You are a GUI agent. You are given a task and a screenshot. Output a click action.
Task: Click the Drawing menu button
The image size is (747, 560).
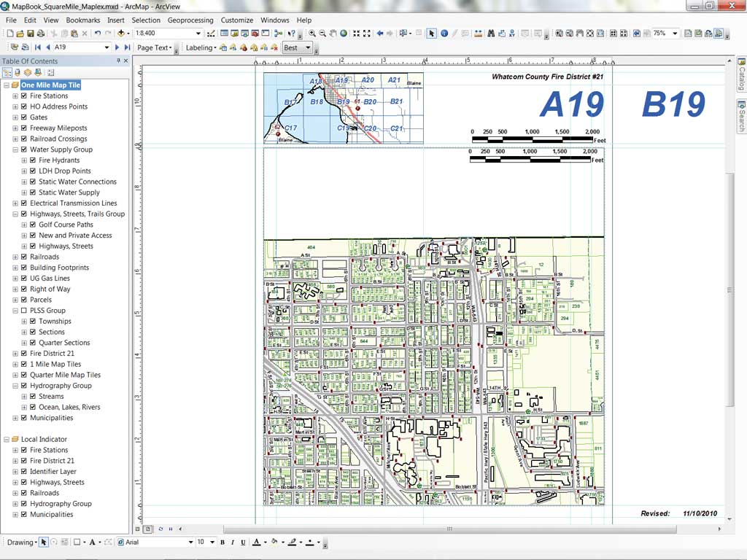coord(20,542)
